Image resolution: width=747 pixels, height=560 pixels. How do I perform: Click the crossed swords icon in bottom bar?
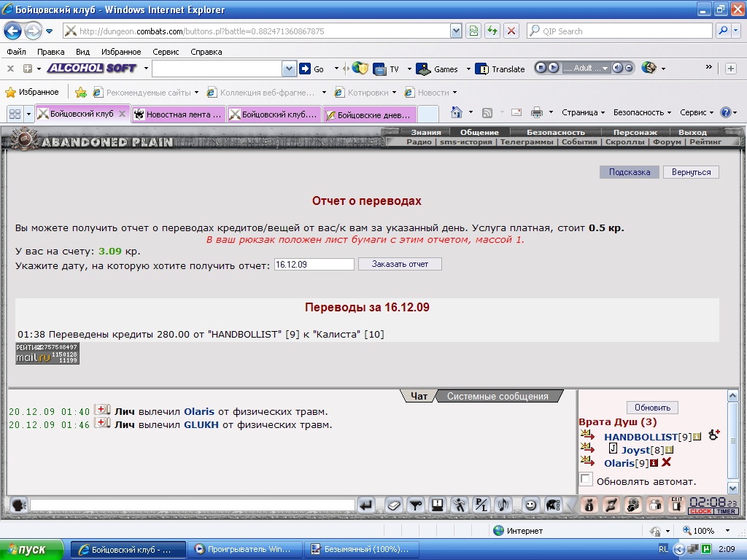[x=611, y=505]
